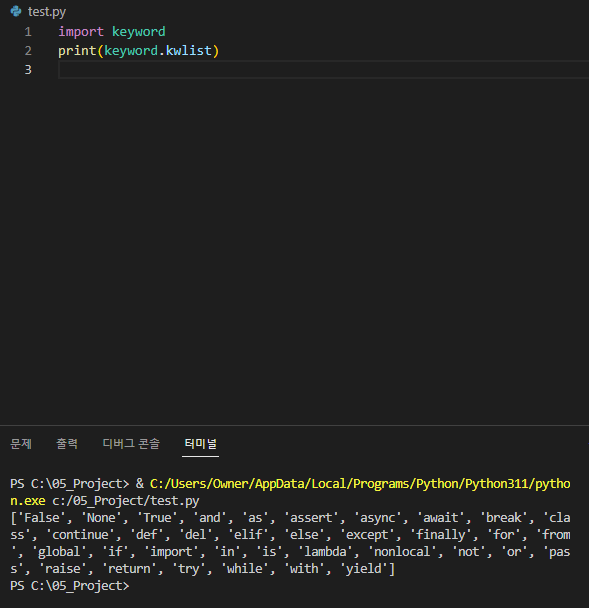The height and width of the screenshot is (608, 589).
Task: Click 'continue' in the terminal output
Action: (x=80, y=535)
